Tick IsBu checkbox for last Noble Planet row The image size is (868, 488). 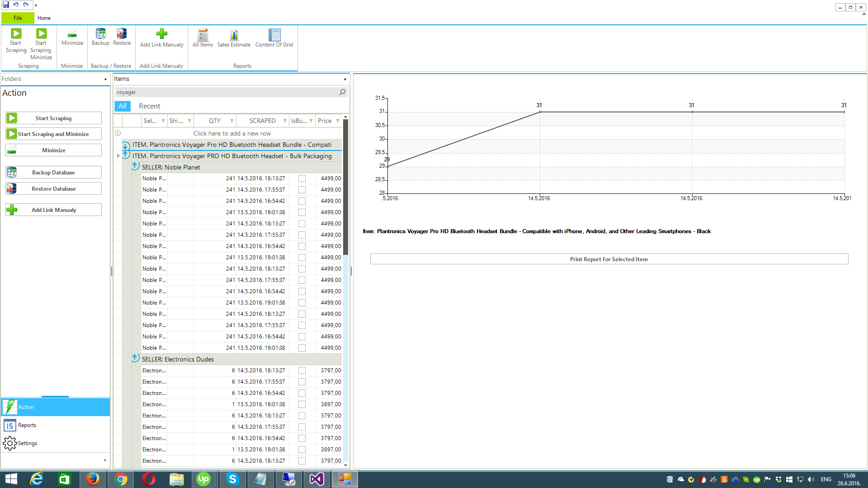click(302, 348)
